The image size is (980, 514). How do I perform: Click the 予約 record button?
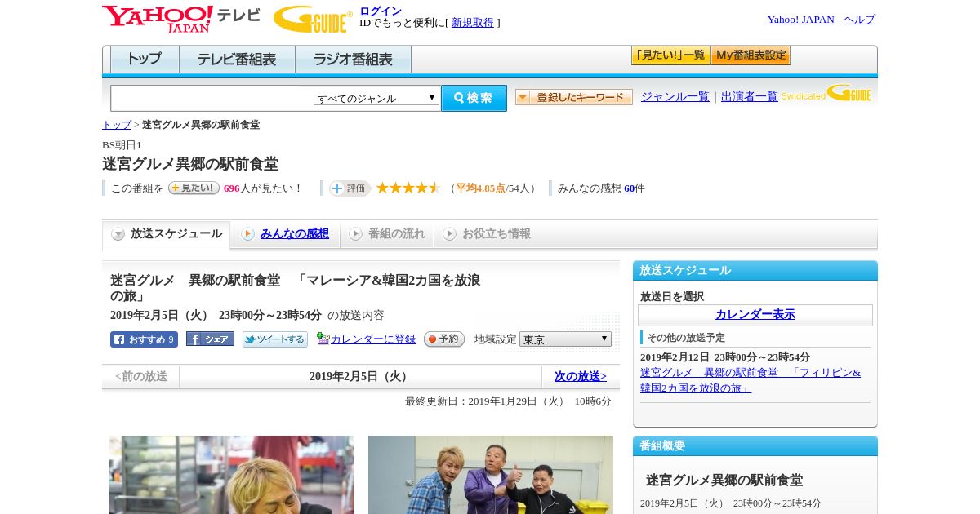coord(444,339)
